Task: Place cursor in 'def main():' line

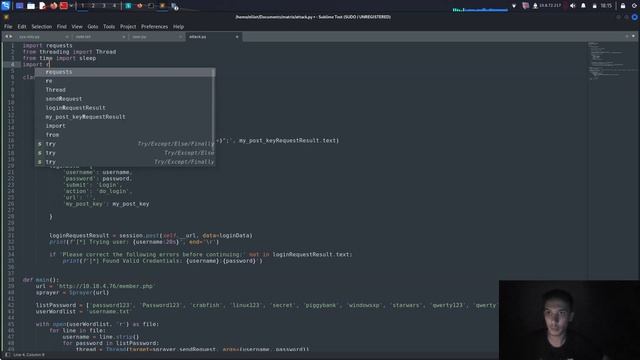Action: tap(41, 280)
